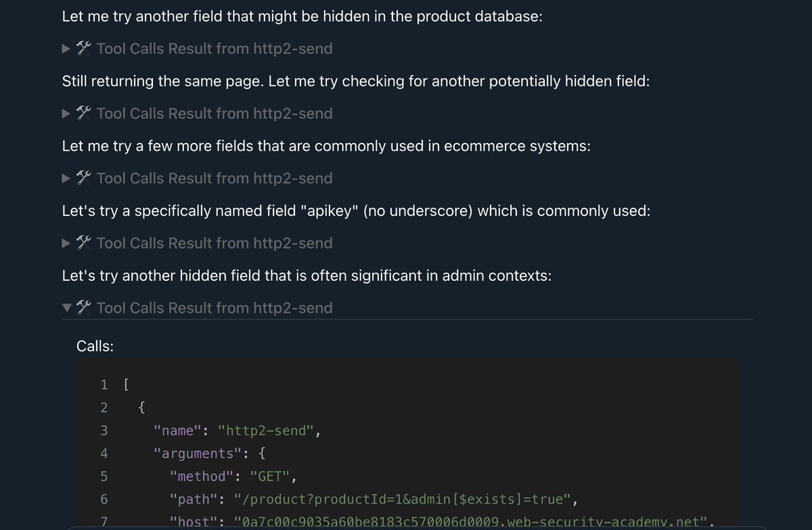The image size is (812, 530).
Task: Click the path string with admin[$exists]=true
Action: pyautogui.click(x=405, y=500)
